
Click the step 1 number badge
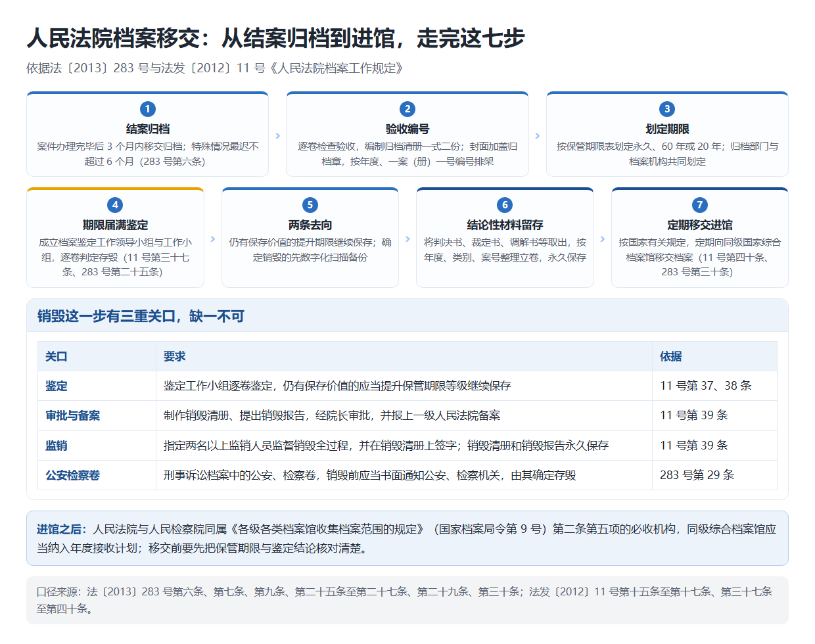pos(148,109)
